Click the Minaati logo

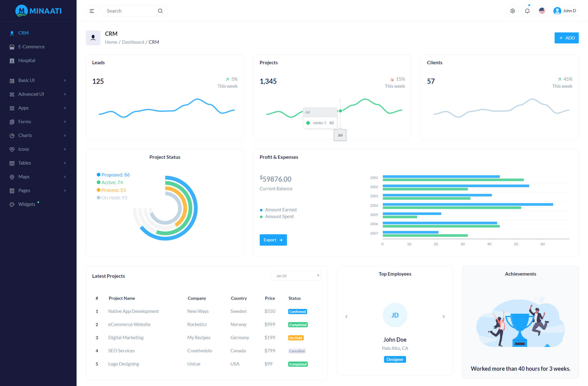38,11
